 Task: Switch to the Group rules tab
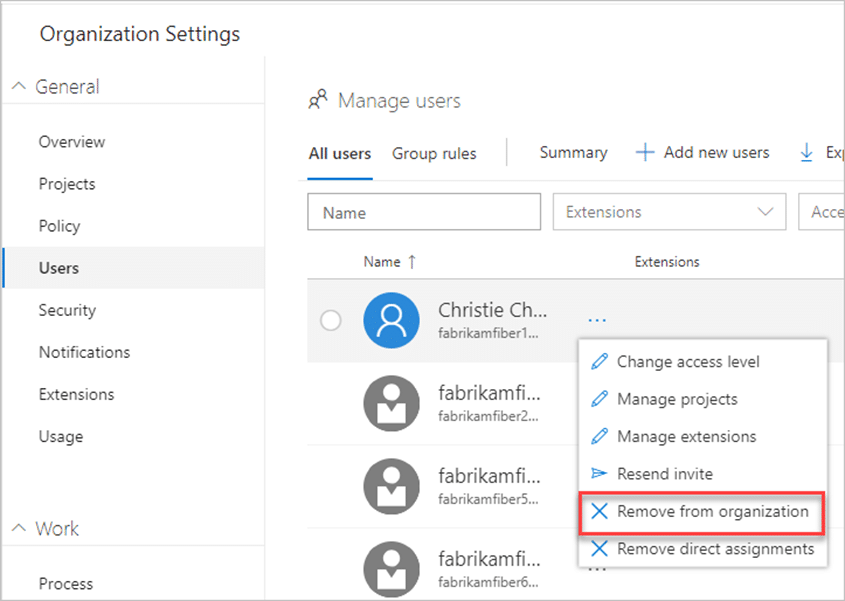[x=434, y=154]
